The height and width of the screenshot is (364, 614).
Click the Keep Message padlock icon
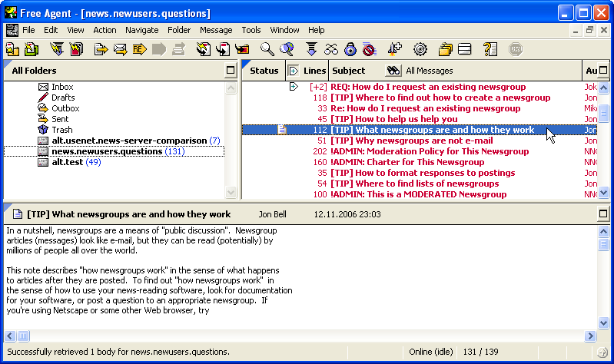coord(350,50)
